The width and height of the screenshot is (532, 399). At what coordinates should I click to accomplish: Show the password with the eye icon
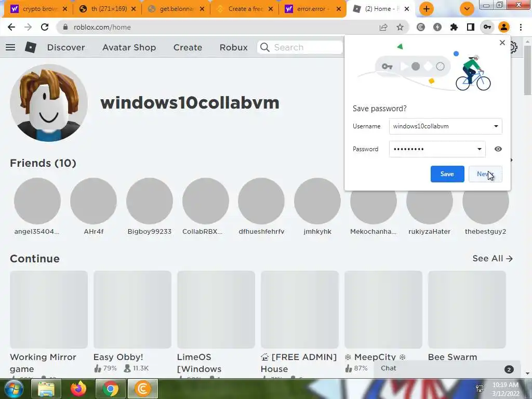498,149
